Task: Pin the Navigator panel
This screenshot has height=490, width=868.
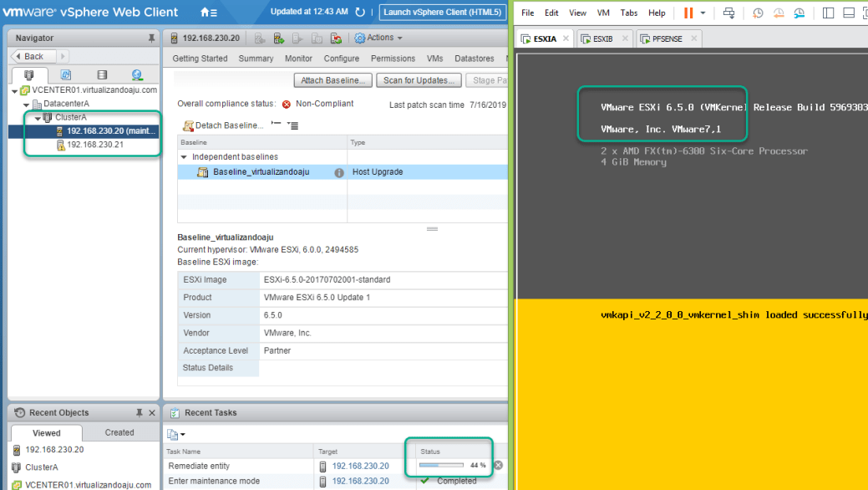Action: (151, 38)
